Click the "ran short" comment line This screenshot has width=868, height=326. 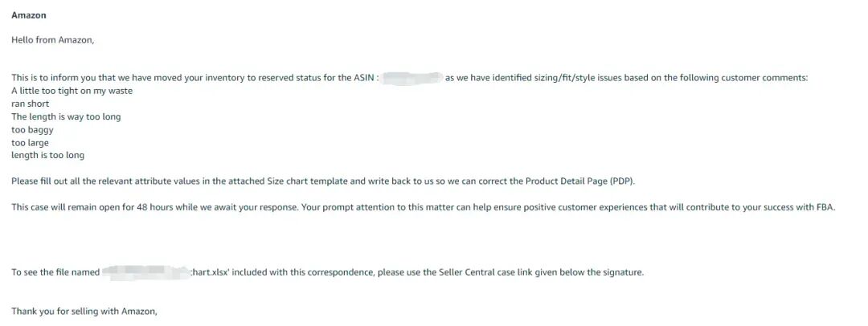tap(31, 104)
